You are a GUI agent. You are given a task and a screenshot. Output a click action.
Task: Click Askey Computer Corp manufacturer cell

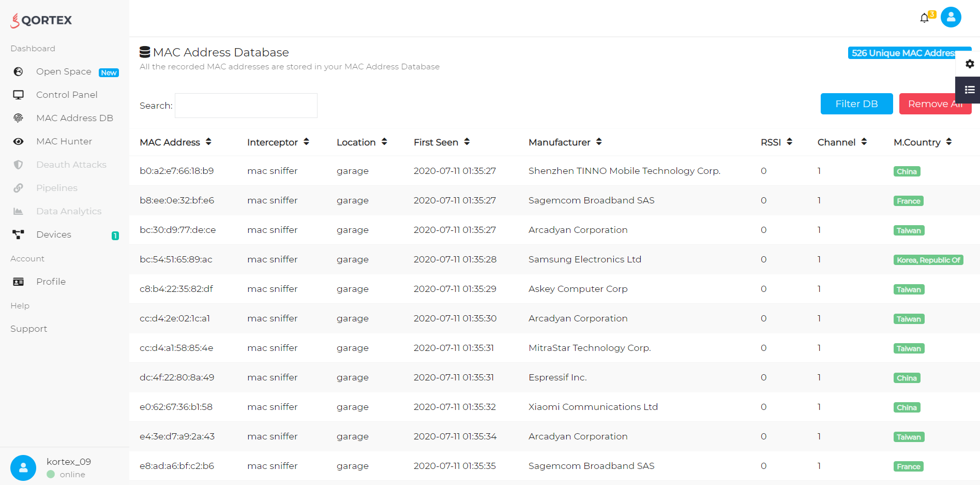click(578, 289)
